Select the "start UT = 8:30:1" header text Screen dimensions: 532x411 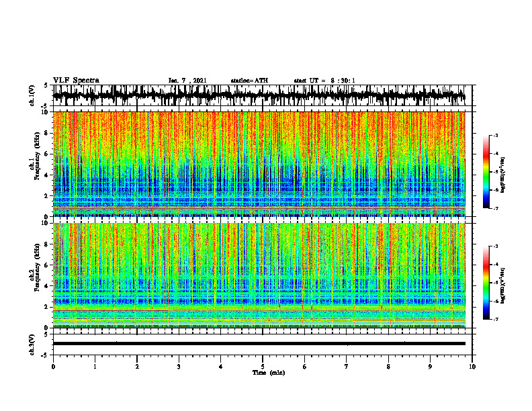click(x=324, y=81)
